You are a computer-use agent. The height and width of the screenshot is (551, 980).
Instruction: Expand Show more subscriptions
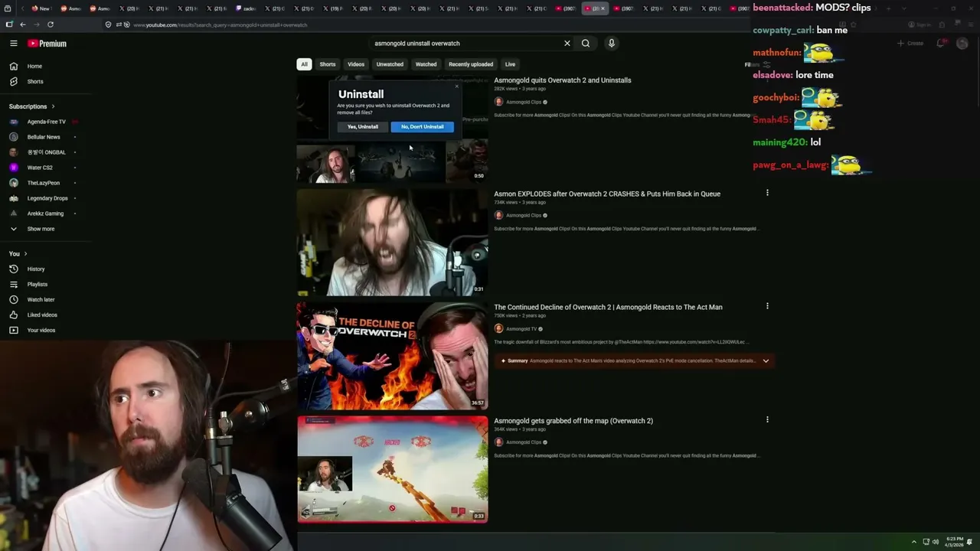pos(41,229)
